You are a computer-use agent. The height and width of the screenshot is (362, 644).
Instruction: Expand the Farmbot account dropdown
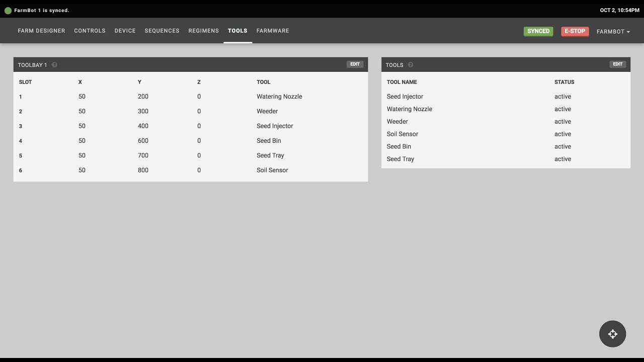pyautogui.click(x=613, y=32)
